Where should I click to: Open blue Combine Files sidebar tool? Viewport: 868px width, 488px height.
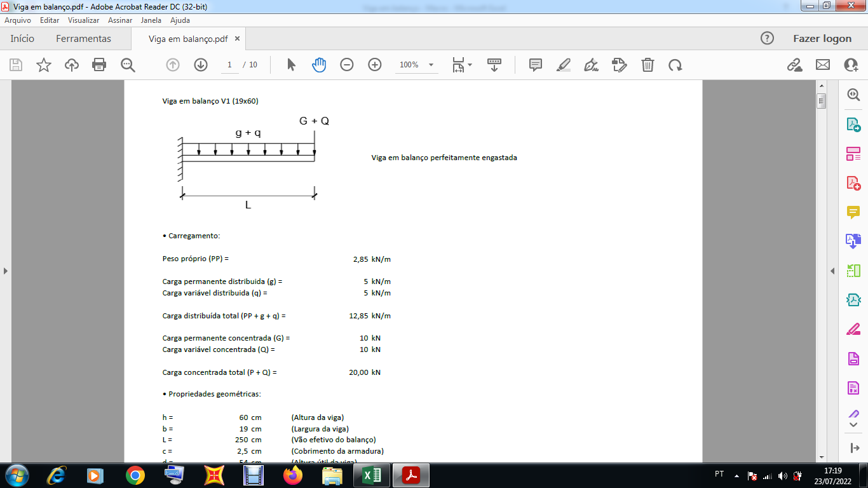point(853,241)
